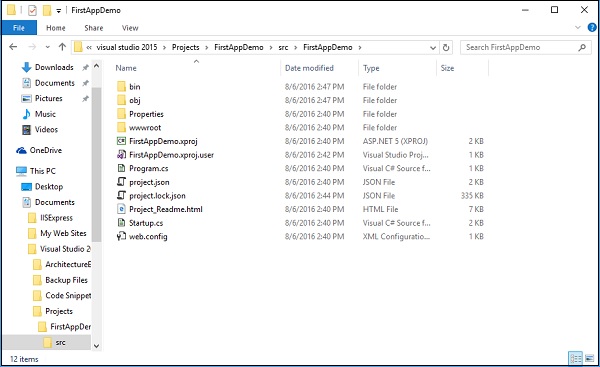
Task: Click the "335 KB" size cell
Action: 472,196
